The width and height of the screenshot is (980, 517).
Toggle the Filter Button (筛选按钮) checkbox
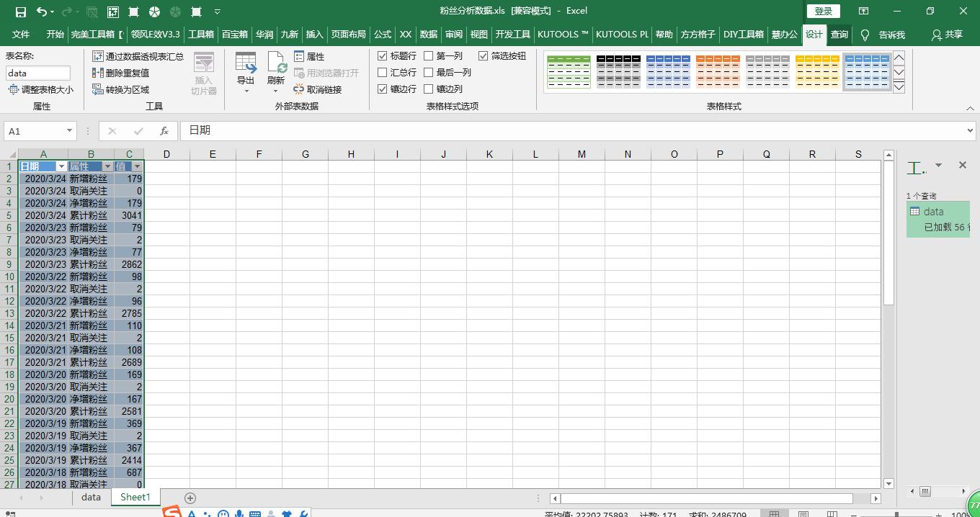pyautogui.click(x=483, y=55)
